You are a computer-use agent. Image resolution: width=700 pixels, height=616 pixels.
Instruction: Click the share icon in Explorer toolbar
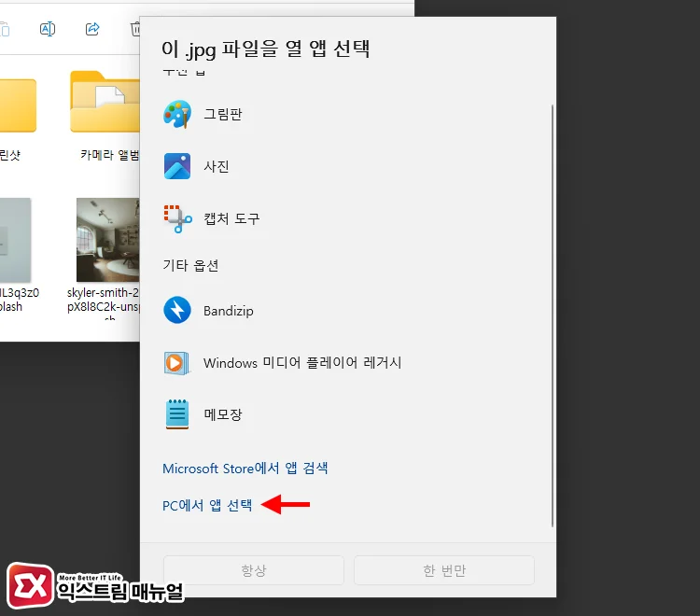click(92, 30)
